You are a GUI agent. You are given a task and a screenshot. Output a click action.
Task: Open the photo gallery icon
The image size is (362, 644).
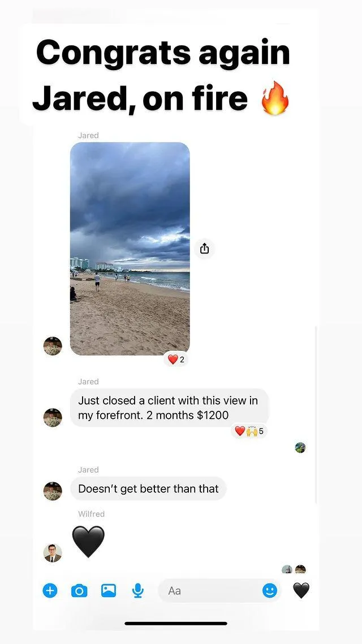coord(109,591)
